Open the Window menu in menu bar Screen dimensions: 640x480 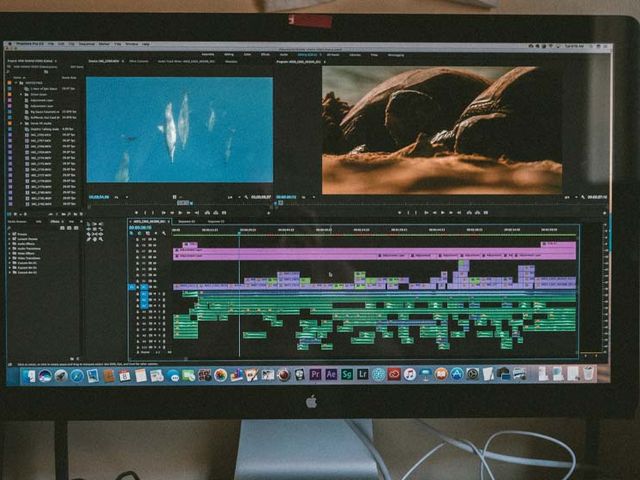[x=131, y=44]
